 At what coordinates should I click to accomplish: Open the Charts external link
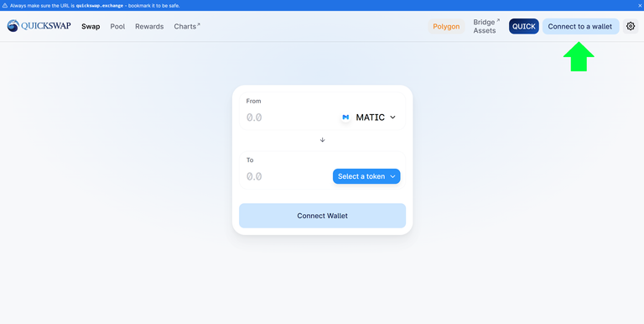187,26
